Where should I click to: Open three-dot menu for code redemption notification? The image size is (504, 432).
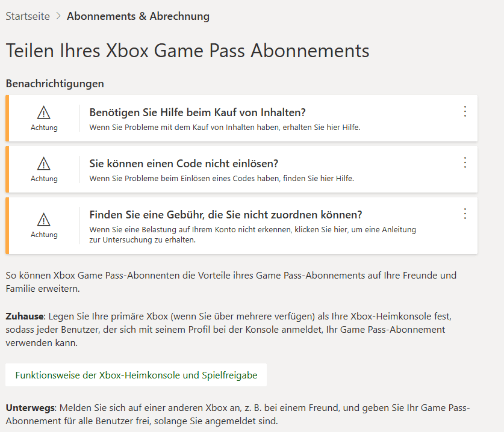(x=464, y=162)
